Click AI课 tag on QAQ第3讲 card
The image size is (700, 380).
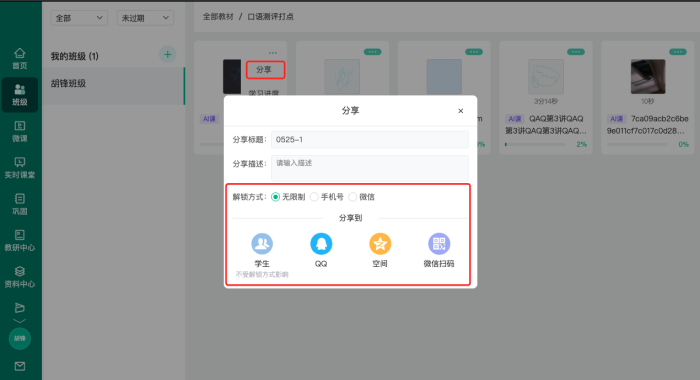515,119
